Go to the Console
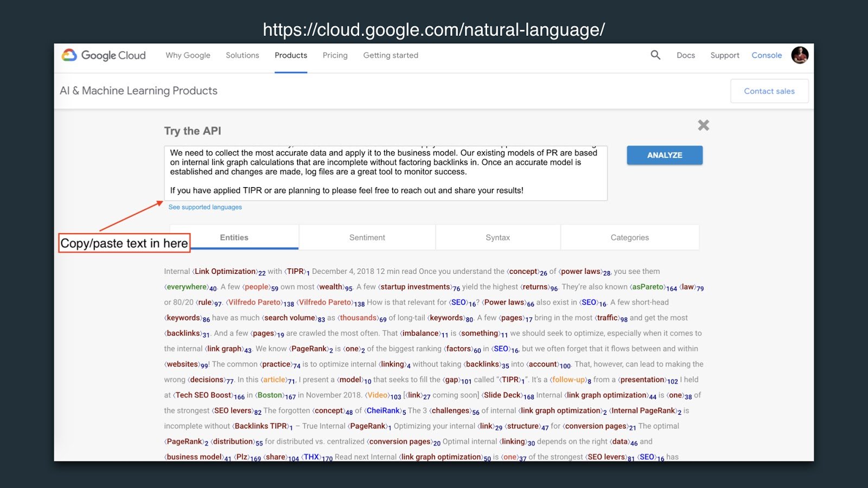The height and width of the screenshot is (488, 868). tap(767, 55)
